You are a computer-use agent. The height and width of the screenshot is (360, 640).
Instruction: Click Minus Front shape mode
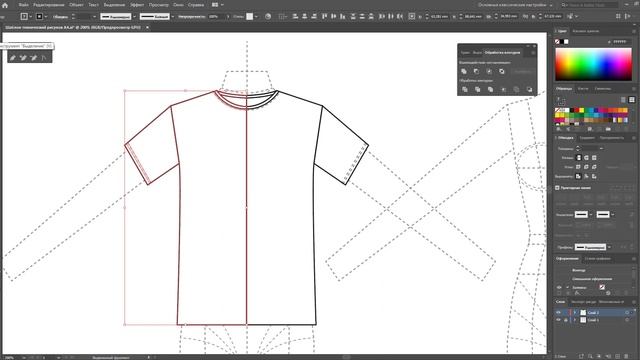(476, 71)
